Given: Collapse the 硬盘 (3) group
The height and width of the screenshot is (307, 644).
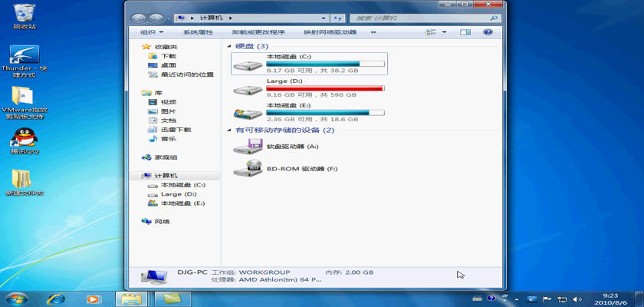Looking at the screenshot, I should click(x=230, y=47).
